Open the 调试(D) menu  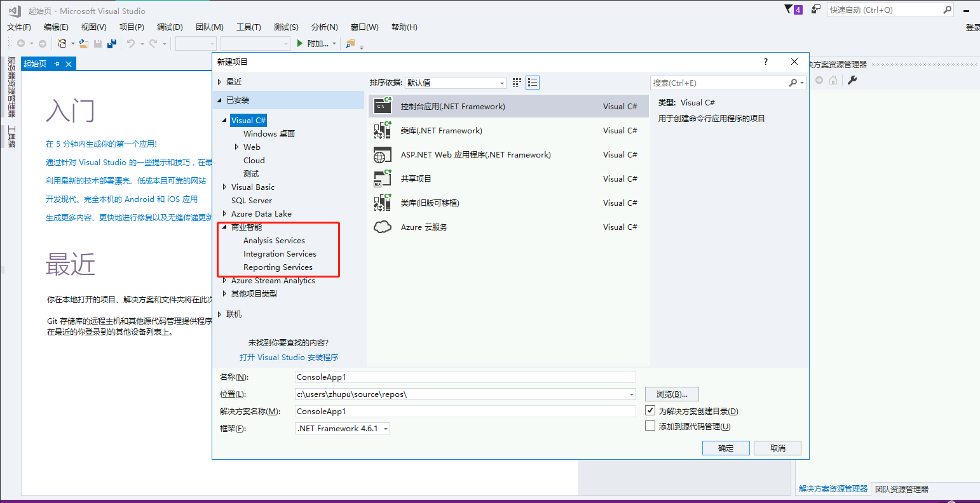click(x=170, y=27)
